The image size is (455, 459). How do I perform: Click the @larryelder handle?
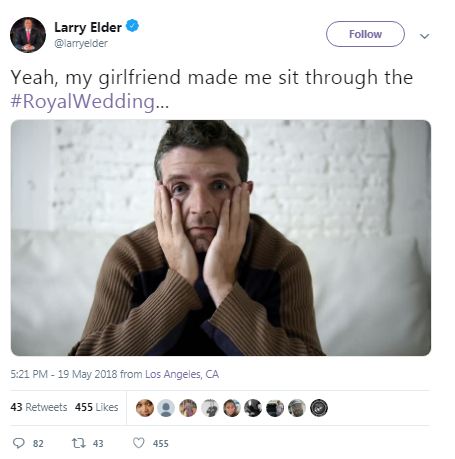coord(81,43)
